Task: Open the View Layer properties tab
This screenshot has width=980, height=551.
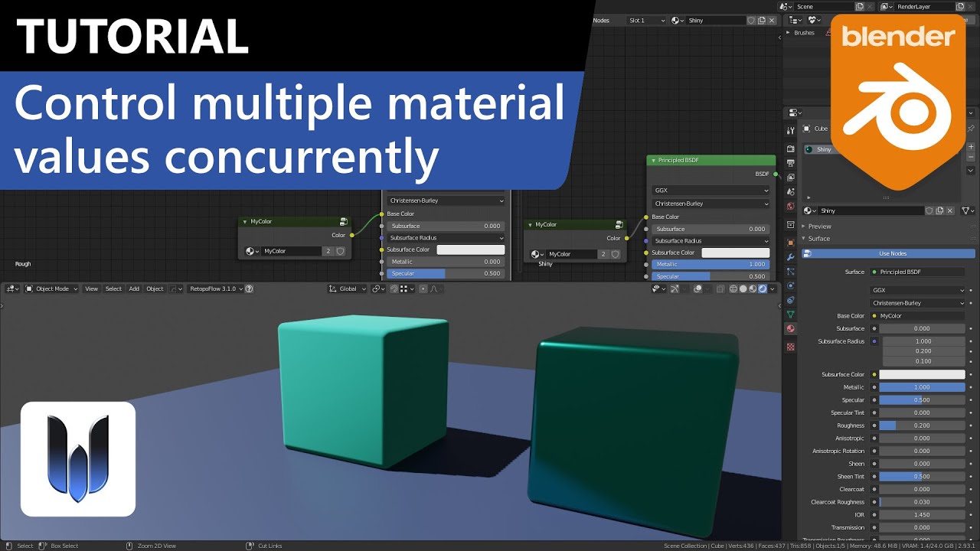Action: (x=791, y=178)
